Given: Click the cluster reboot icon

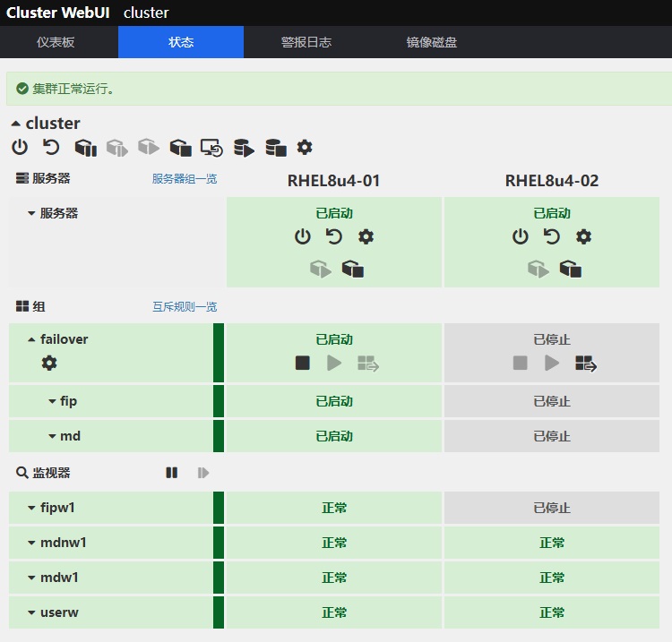Looking at the screenshot, I should tap(51, 148).
